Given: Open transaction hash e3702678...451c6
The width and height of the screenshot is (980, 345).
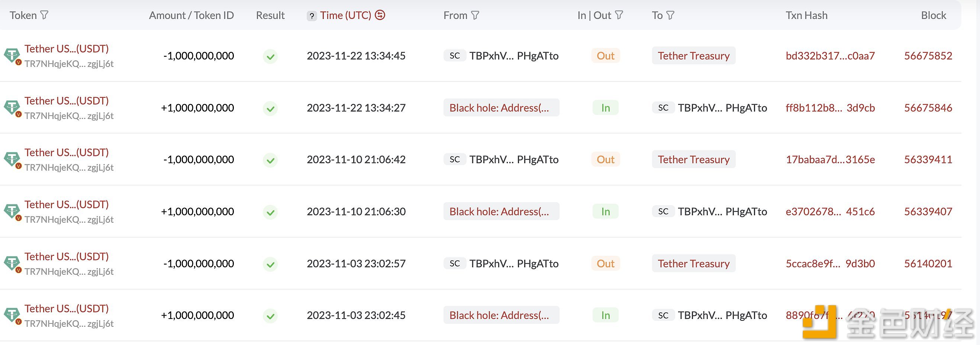Looking at the screenshot, I should [830, 212].
